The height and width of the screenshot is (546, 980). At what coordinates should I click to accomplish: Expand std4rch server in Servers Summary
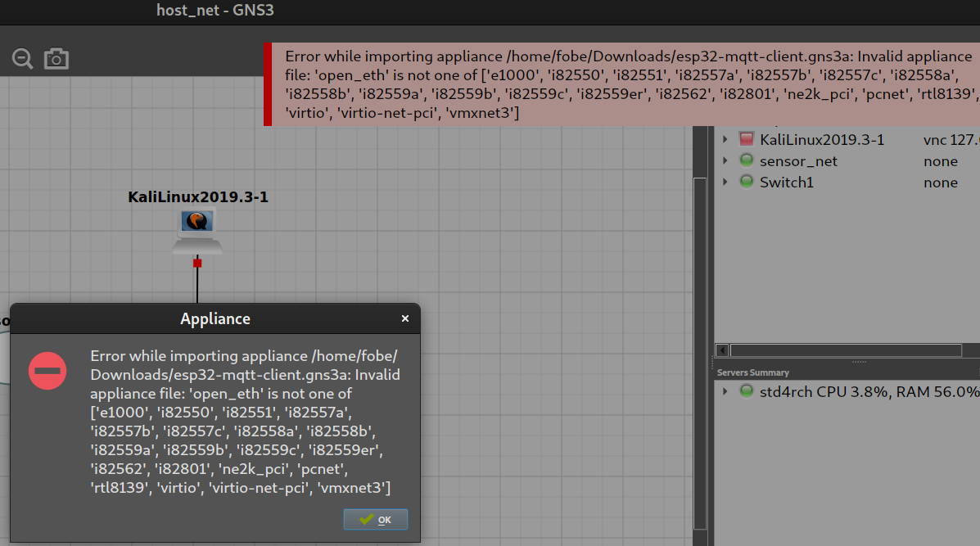pos(725,391)
